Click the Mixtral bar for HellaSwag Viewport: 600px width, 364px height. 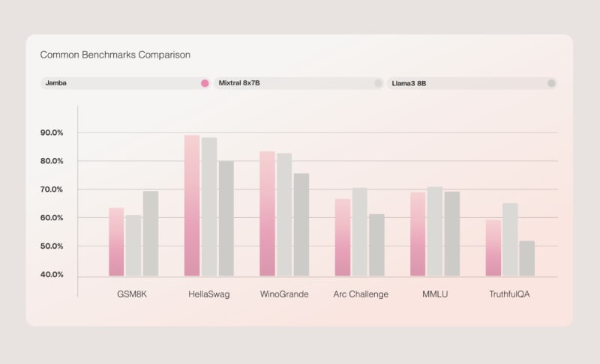tap(209, 206)
